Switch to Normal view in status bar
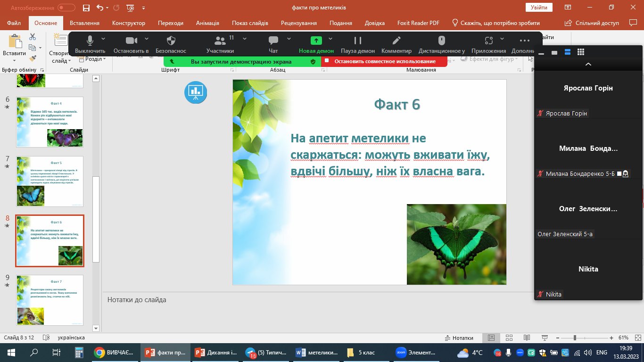 tap(491, 337)
